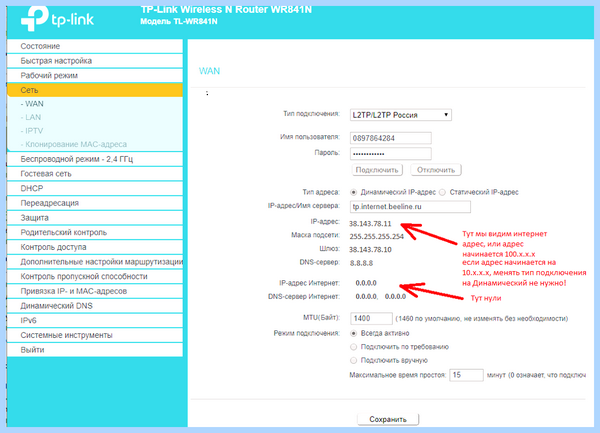Viewport: 600px width, 433px height.
Task: Open Рабочий режим menu
Action: tap(95, 75)
